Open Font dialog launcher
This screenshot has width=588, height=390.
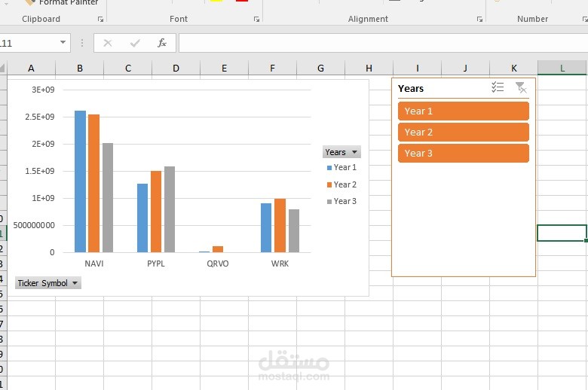[x=256, y=19]
